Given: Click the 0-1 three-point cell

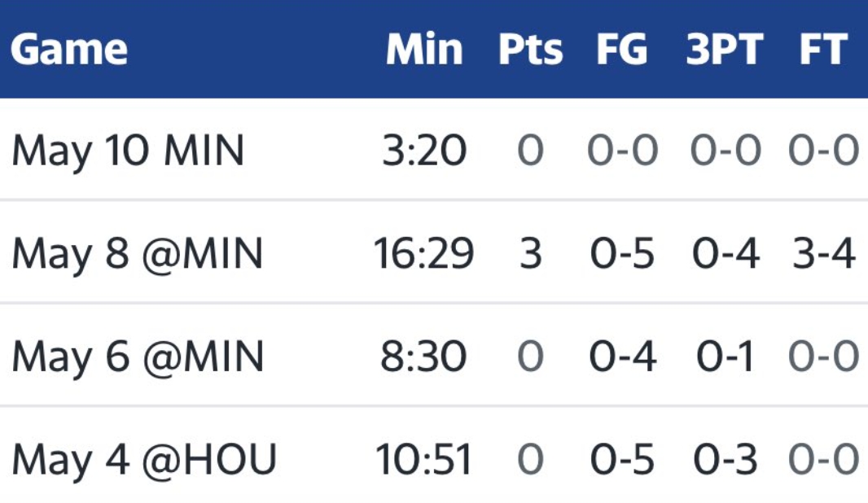Looking at the screenshot, I should click(x=726, y=356).
